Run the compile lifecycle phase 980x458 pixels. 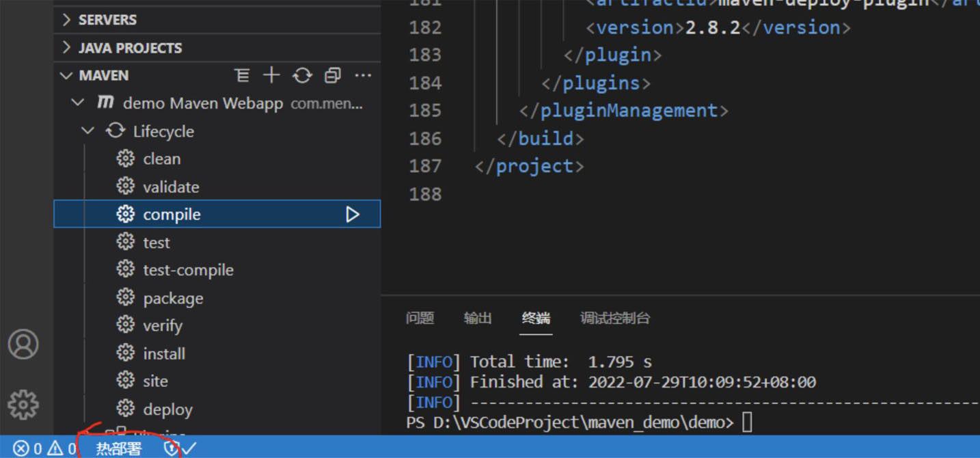pos(353,215)
